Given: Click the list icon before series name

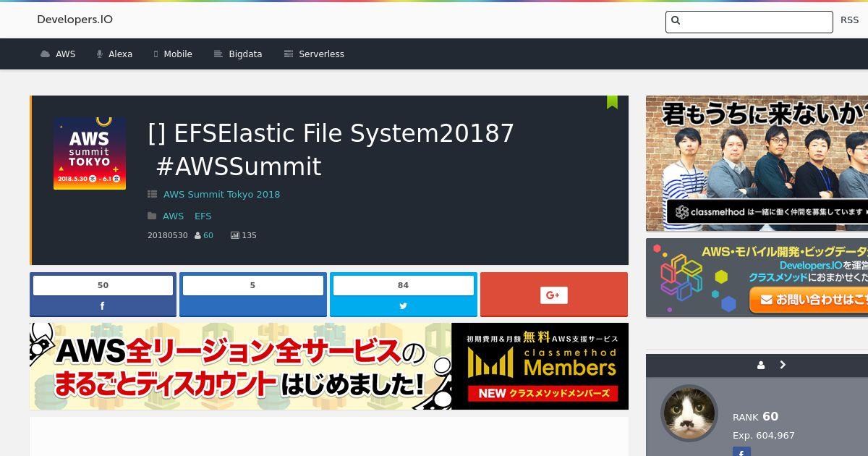Looking at the screenshot, I should (x=152, y=194).
